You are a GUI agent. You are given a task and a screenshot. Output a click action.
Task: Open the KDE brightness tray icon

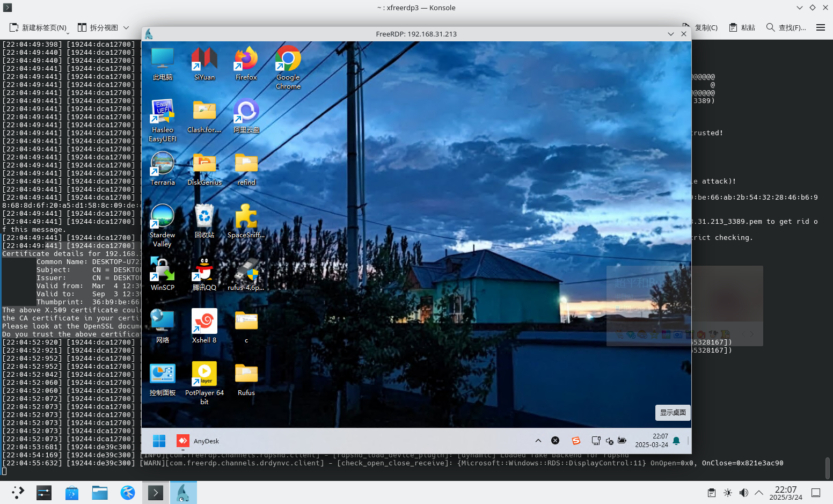(728, 493)
